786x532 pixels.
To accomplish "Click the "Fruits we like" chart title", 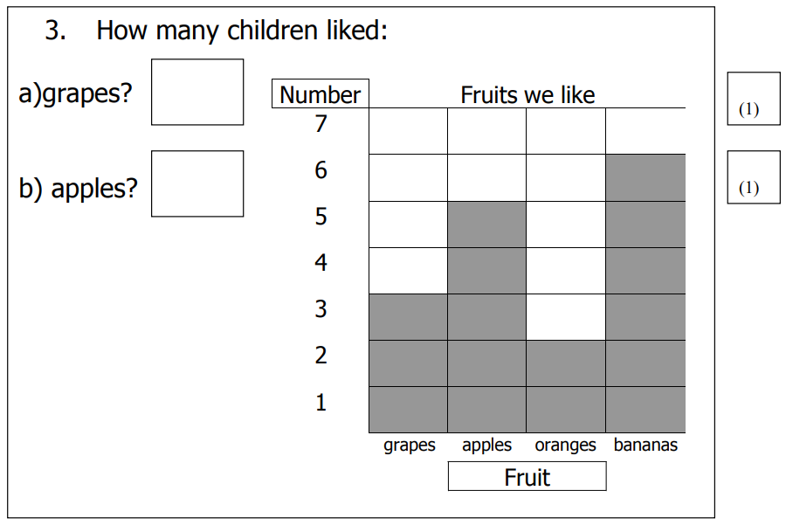I will coord(527,94).
